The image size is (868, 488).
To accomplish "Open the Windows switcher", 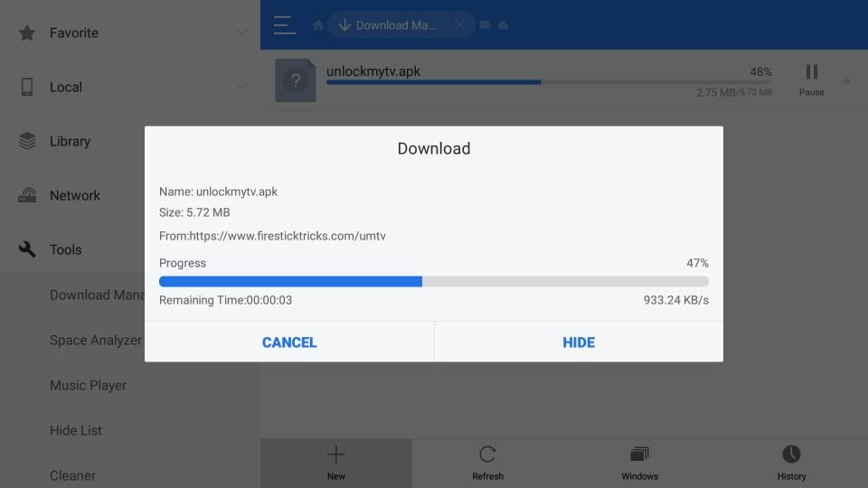I will [639, 464].
